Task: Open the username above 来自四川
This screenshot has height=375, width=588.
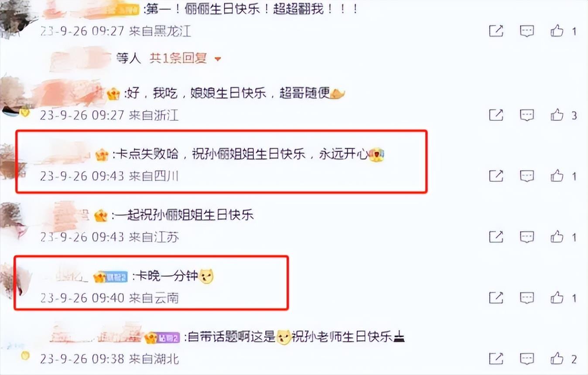Action: tap(63, 154)
